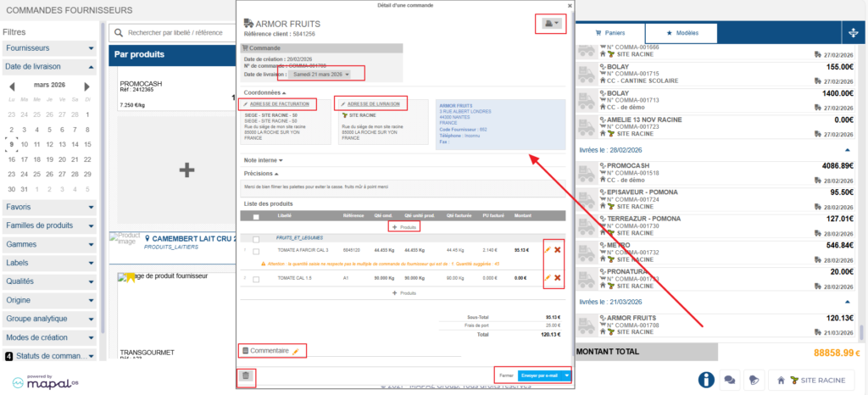The width and height of the screenshot is (868, 395).
Task: Open the Adresse de facturation link
Action: (x=279, y=103)
